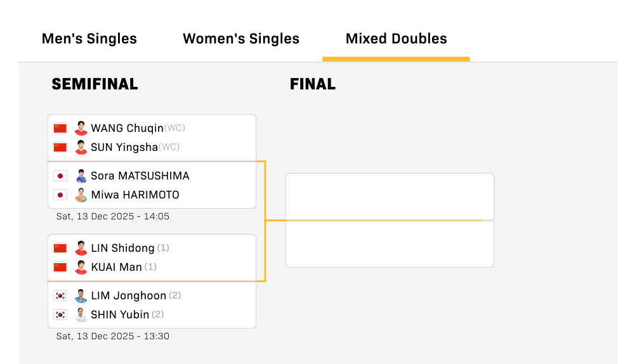Click the LIN Shidong player name
Screen dimensions: 618x364
point(123,248)
